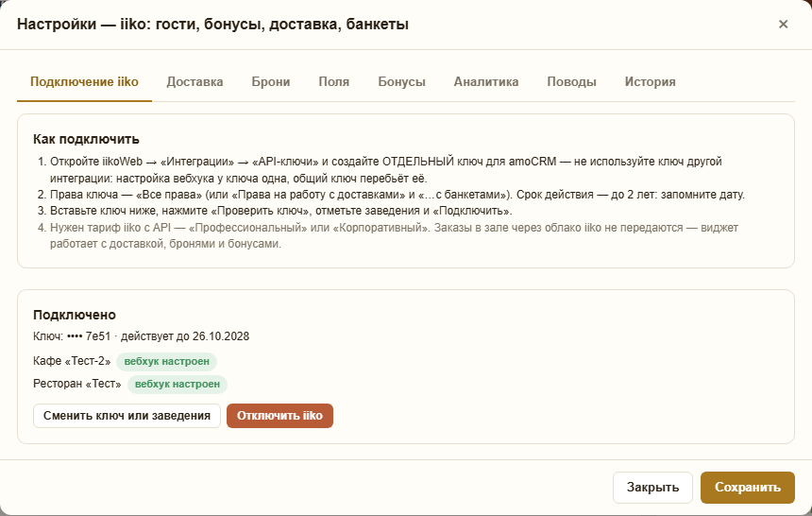Viewport: 812px width, 516px height.
Task: Open the Аналитика tab
Action: (486, 82)
